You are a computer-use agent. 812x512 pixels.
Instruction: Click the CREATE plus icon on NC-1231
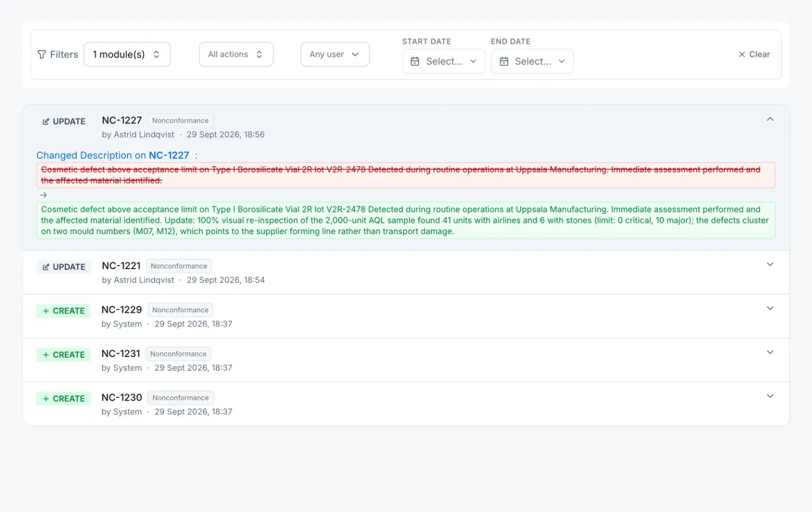click(x=46, y=355)
